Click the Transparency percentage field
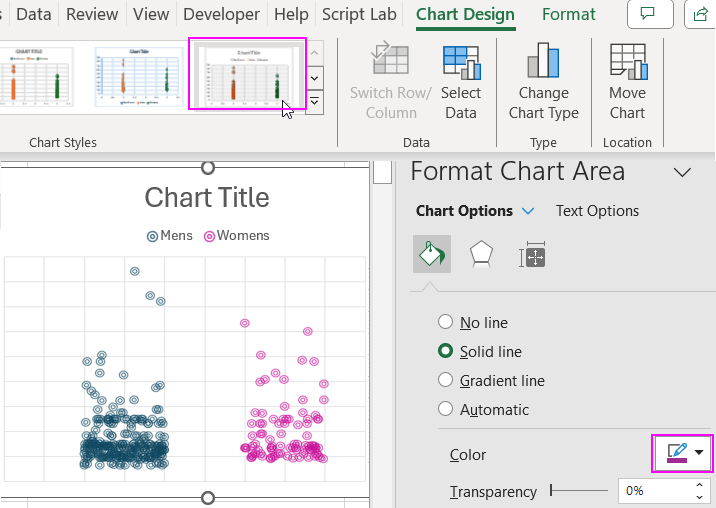The height and width of the screenshot is (508, 716). tap(654, 491)
